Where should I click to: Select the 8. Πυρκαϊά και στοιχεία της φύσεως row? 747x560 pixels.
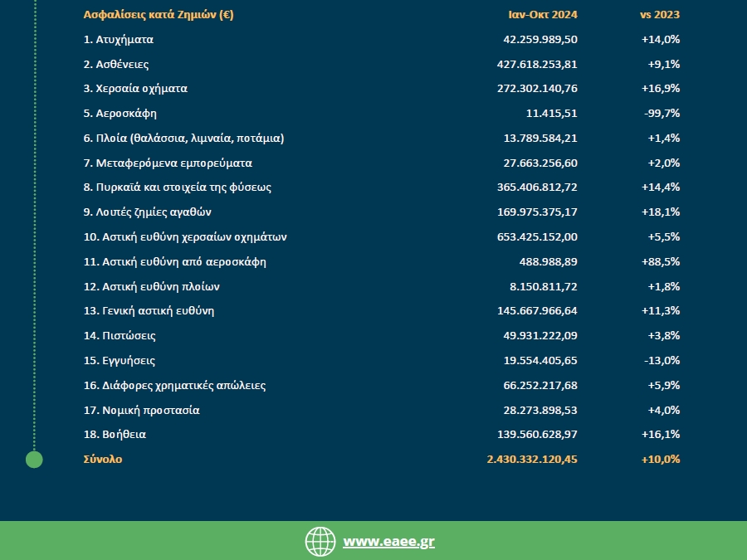[382, 187]
